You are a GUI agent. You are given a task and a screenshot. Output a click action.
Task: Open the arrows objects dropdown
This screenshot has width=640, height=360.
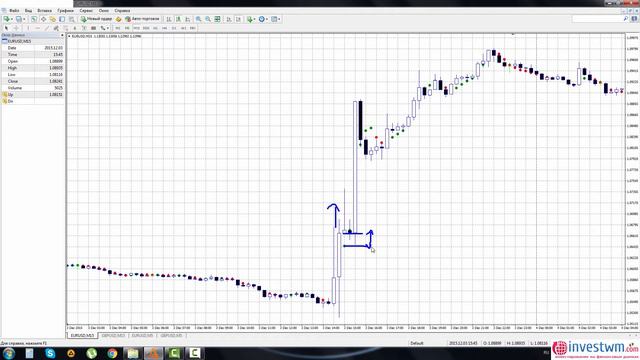click(x=104, y=28)
